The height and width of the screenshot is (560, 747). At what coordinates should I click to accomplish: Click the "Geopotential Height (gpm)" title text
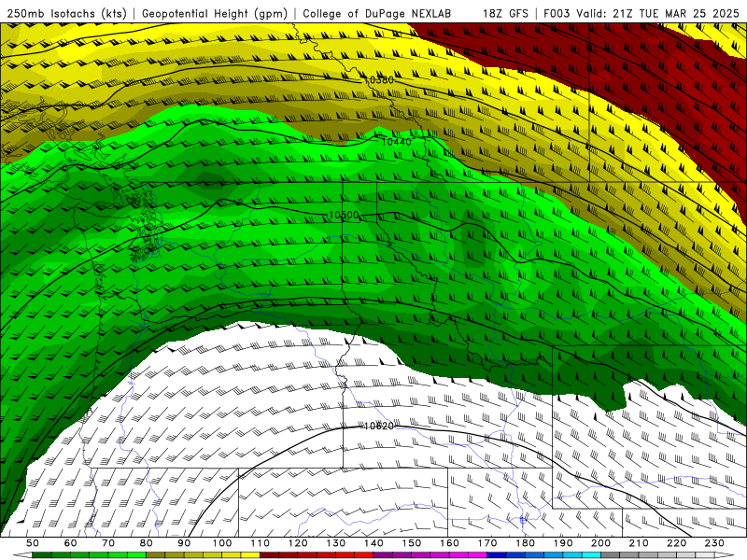pos(215,13)
